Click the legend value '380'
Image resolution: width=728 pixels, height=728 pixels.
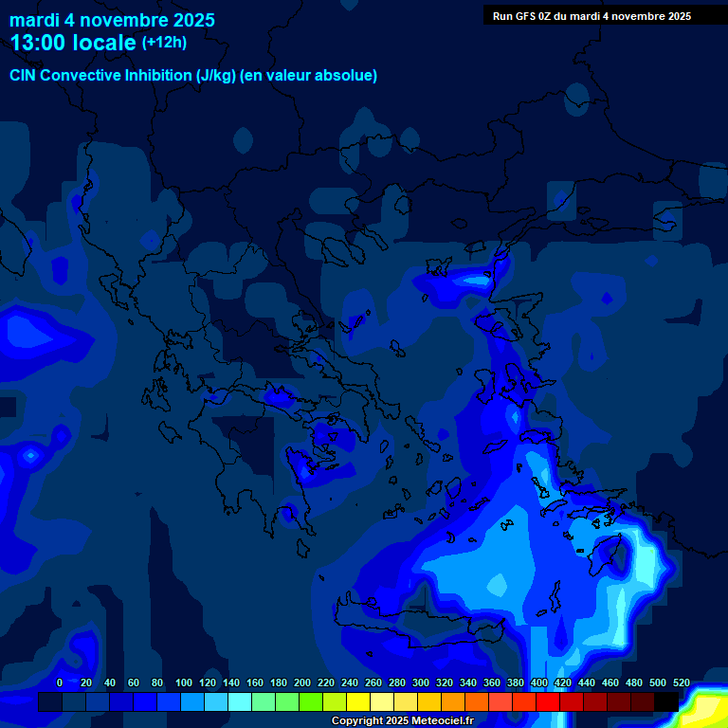[516, 682]
